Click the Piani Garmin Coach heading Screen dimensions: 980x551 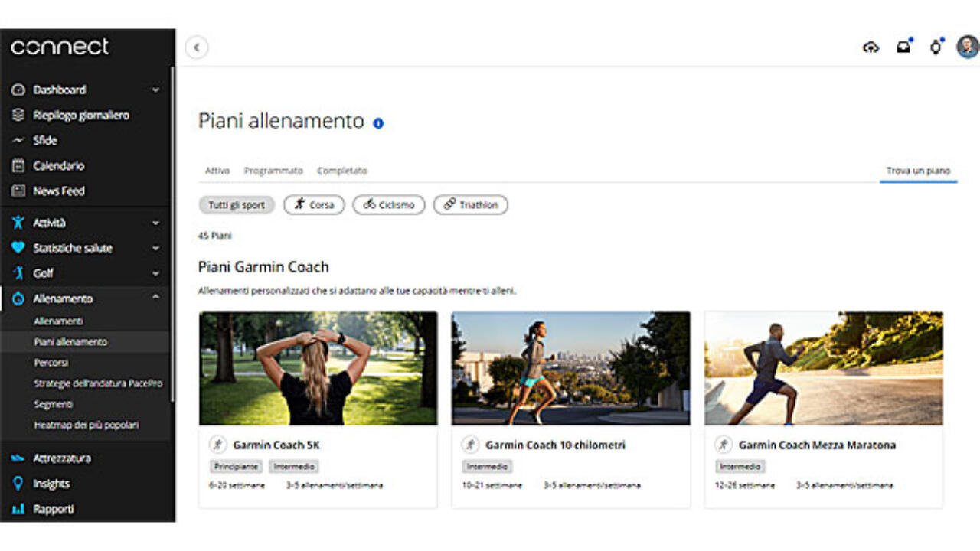pos(263,267)
